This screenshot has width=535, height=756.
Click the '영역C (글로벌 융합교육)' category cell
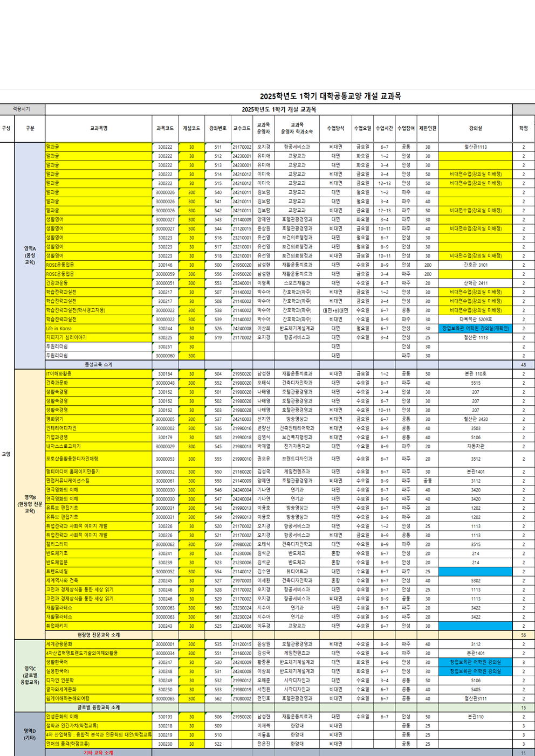(x=30, y=675)
